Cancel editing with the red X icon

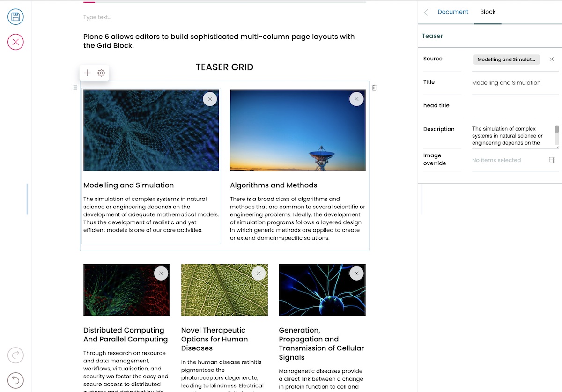tap(15, 42)
